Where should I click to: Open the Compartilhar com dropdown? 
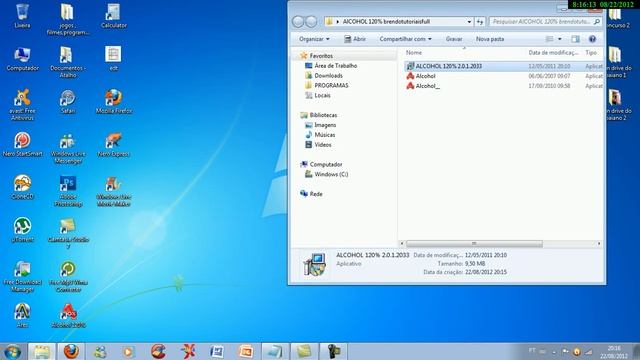pos(405,39)
